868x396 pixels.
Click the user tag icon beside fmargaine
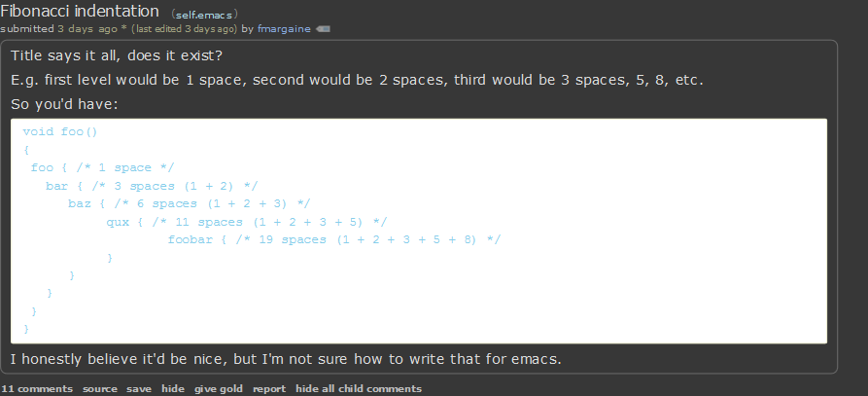coord(323,29)
